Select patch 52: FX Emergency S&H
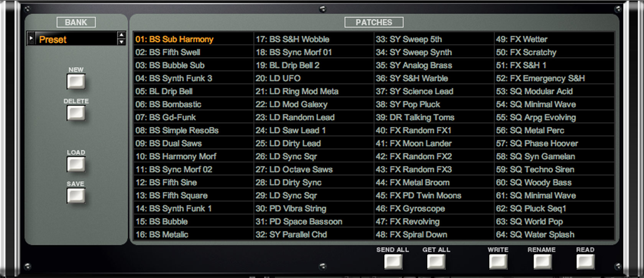The height and width of the screenshot is (278, 644). coord(554,78)
